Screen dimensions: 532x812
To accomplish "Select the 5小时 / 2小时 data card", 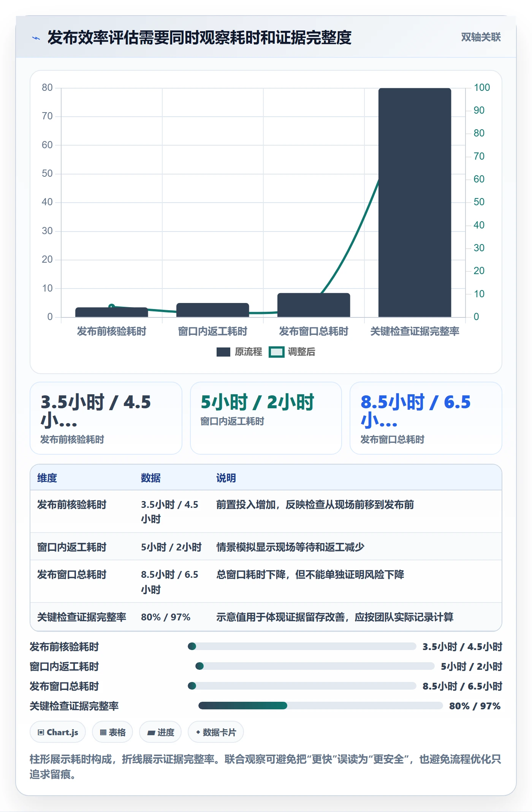I will point(266,418).
